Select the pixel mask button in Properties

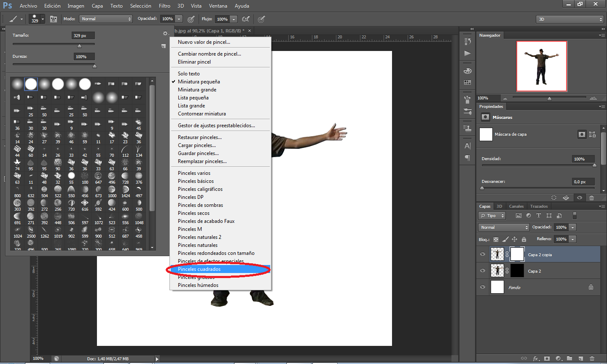click(582, 134)
